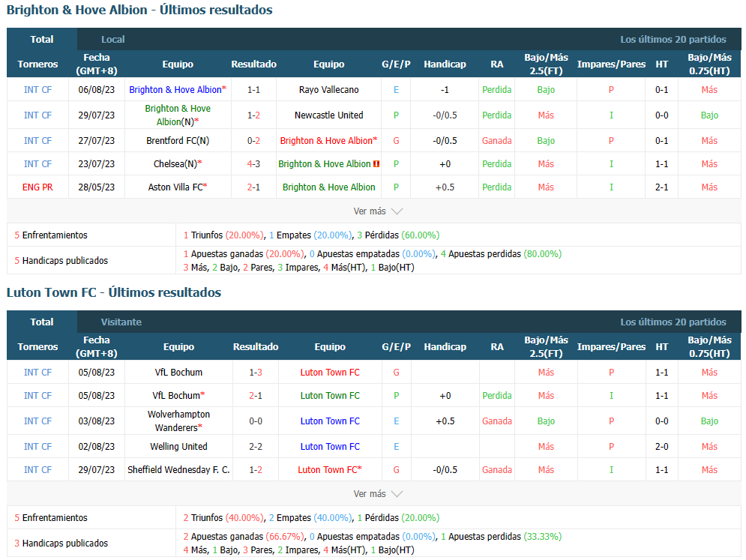Viewport: 746px width, 560px height.
Task: Select the Total tab in the Luton Town section
Action: tap(42, 322)
